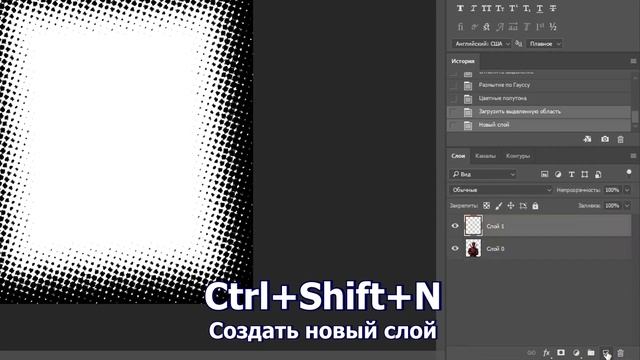Add a layer mask

(561, 353)
